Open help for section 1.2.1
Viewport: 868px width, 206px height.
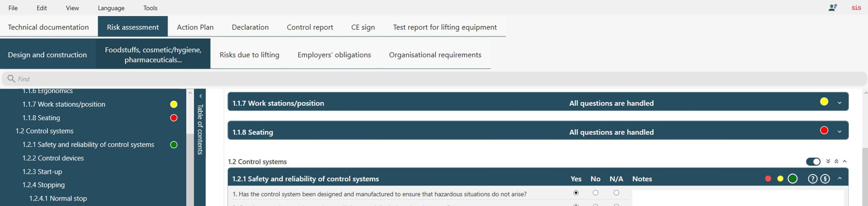click(812, 179)
